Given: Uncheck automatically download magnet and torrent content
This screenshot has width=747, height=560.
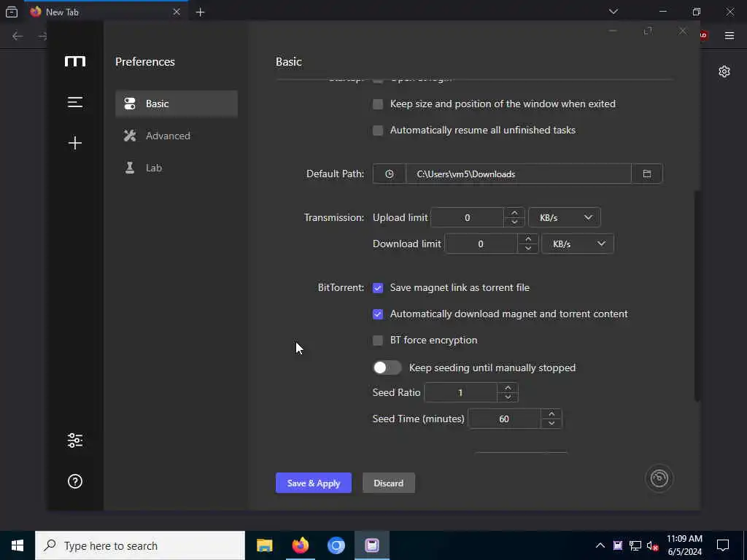Looking at the screenshot, I should coord(378,314).
